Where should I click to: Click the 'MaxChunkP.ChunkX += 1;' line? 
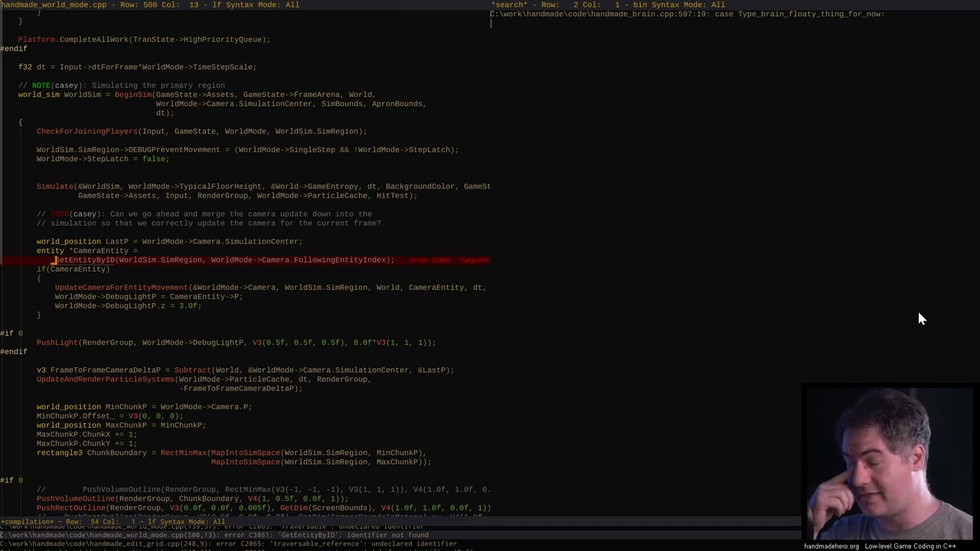tap(87, 434)
